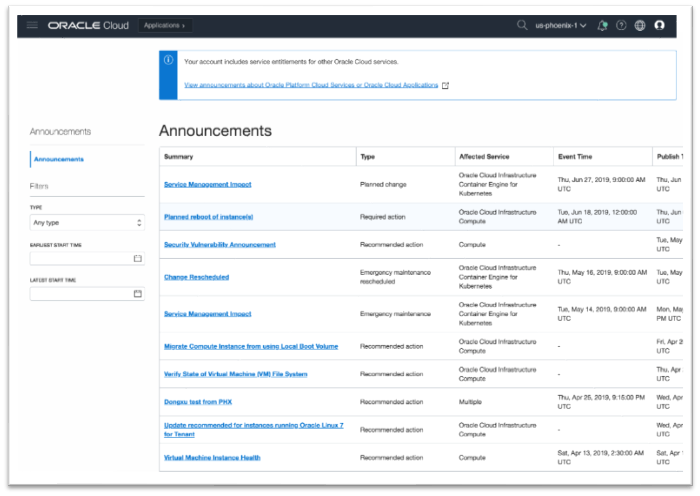Click Thu, Jun 27, 2019 event time cell
The height and width of the screenshot is (496, 700).
(601, 184)
